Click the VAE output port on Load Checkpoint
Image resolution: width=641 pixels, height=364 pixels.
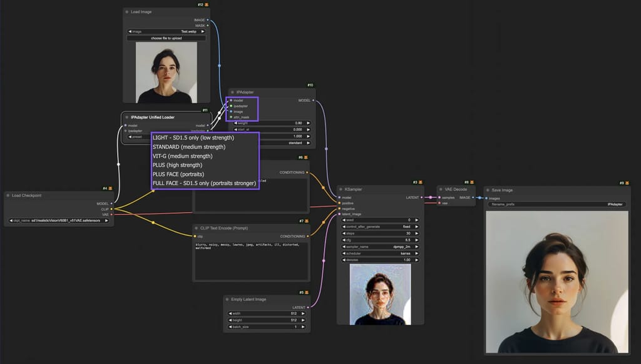[x=111, y=215]
